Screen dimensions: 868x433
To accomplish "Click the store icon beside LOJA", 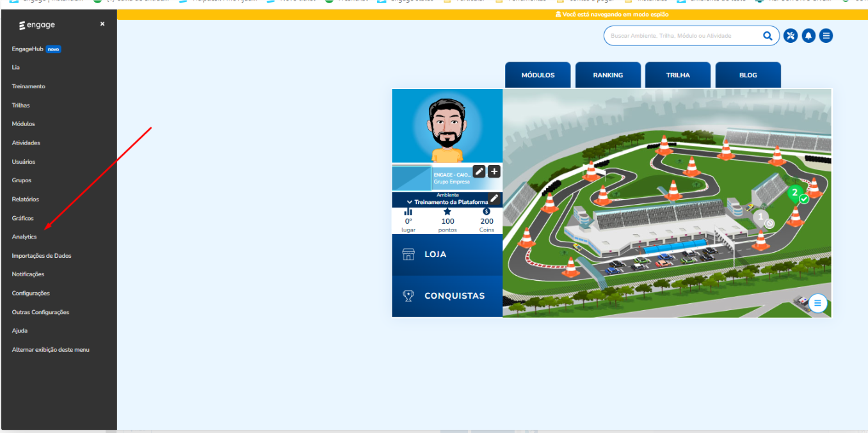I will 408,254.
